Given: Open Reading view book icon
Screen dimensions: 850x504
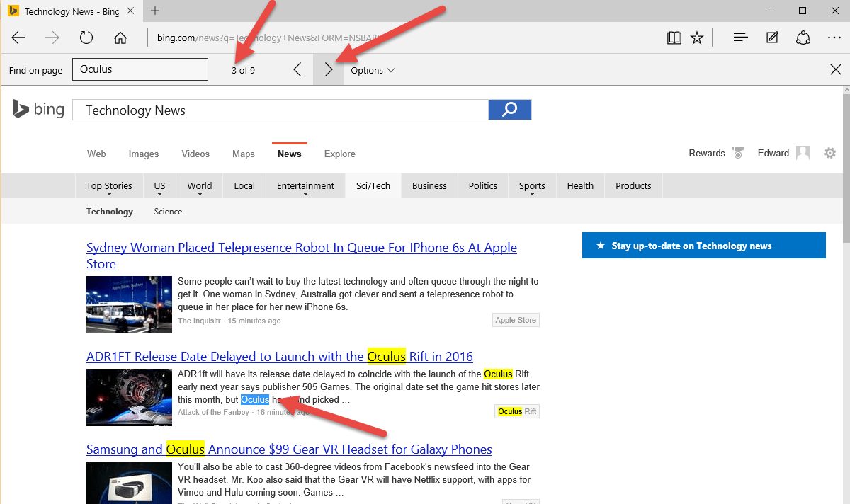Looking at the screenshot, I should (674, 38).
